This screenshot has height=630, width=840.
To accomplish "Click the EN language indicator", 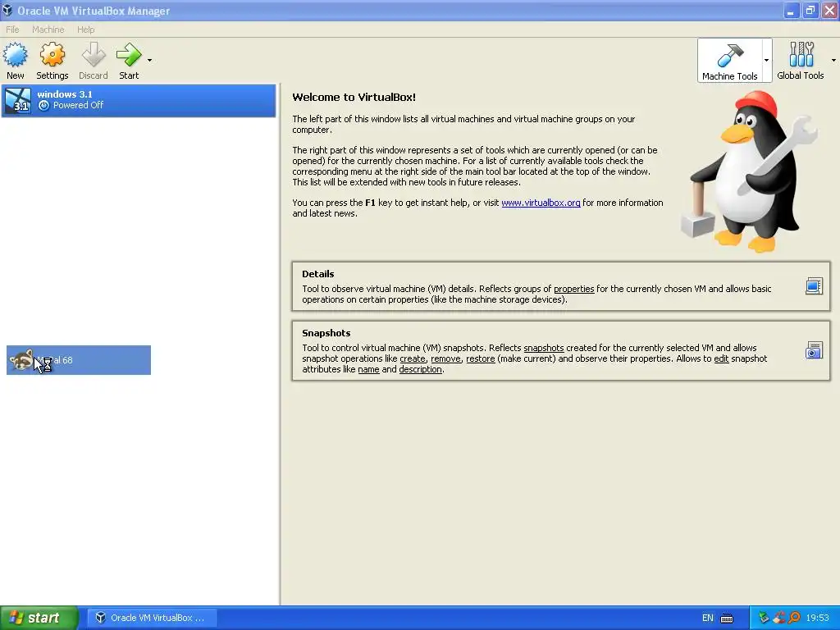I will pos(708,618).
